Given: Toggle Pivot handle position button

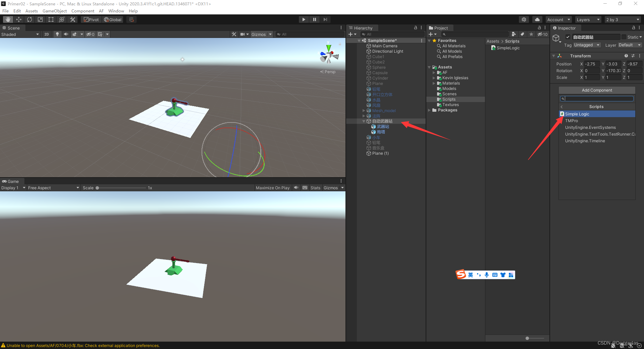Looking at the screenshot, I should [x=91, y=19].
